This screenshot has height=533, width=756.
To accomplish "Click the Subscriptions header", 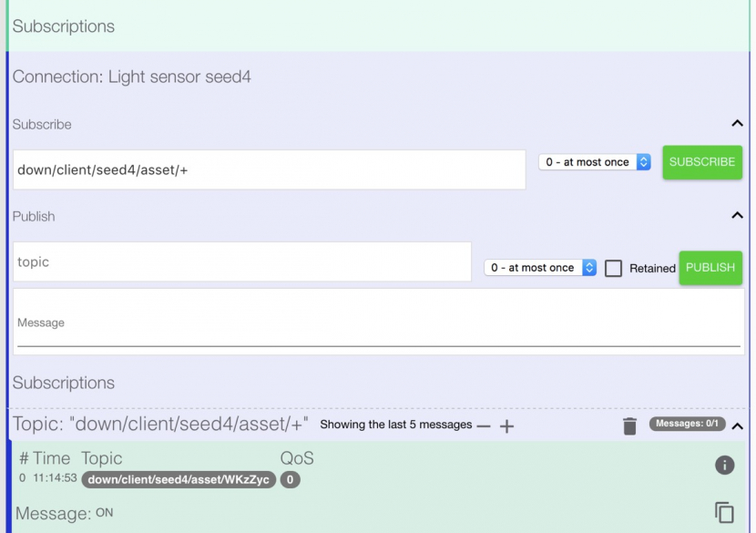I will (x=64, y=26).
